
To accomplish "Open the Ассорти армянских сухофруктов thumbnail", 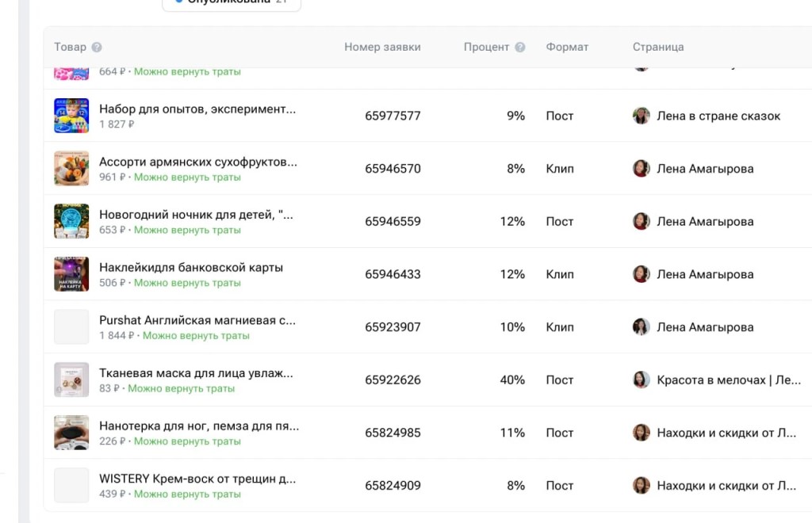I will pyautogui.click(x=71, y=169).
